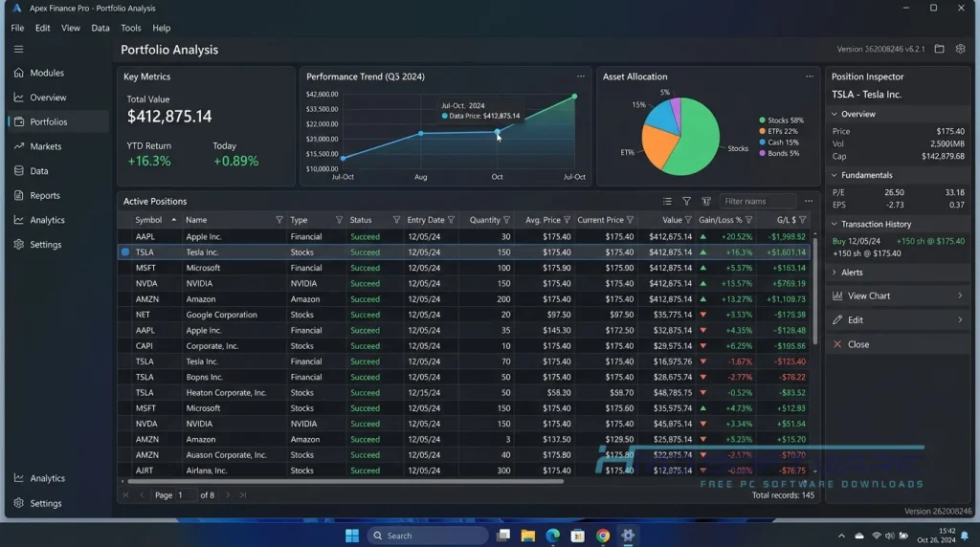980x547 pixels.
Task: Open the Data menu
Action: [x=100, y=28]
